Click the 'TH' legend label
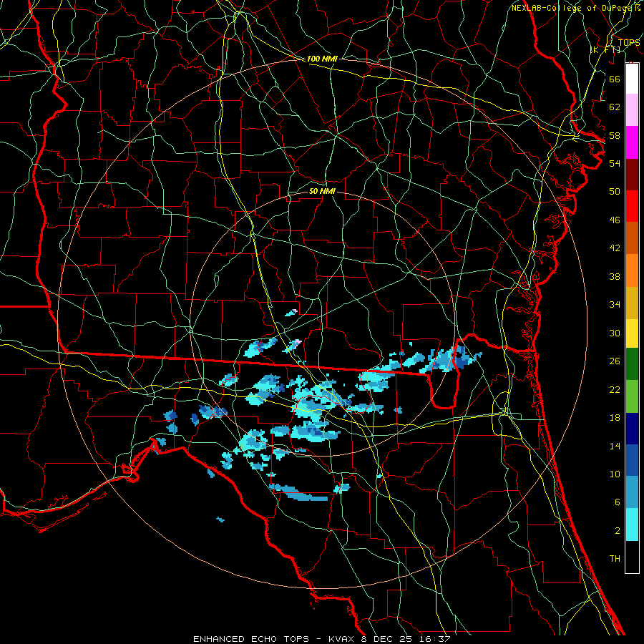The height and width of the screenshot is (644, 644). coord(615,559)
